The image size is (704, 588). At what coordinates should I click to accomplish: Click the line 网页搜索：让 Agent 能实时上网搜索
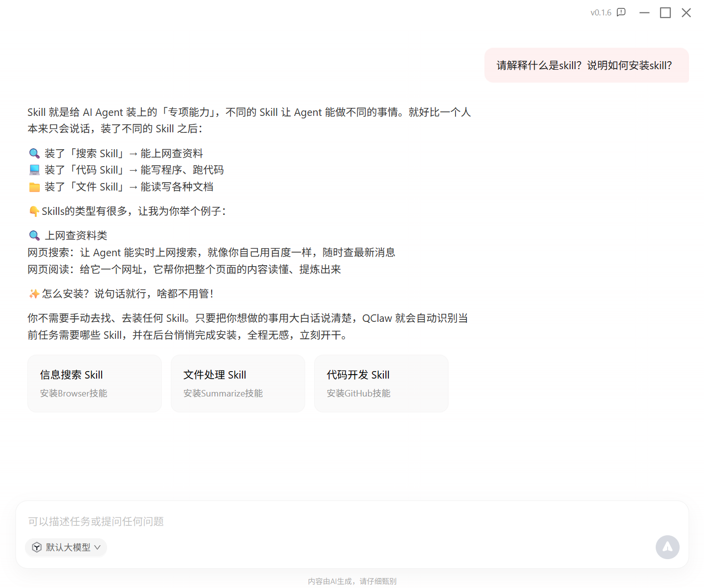tap(211, 253)
